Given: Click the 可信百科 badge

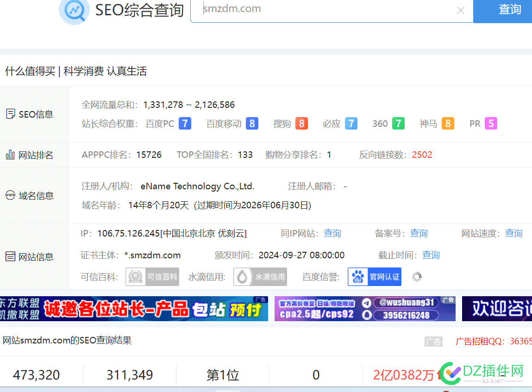Looking at the screenshot, I should tap(152, 277).
